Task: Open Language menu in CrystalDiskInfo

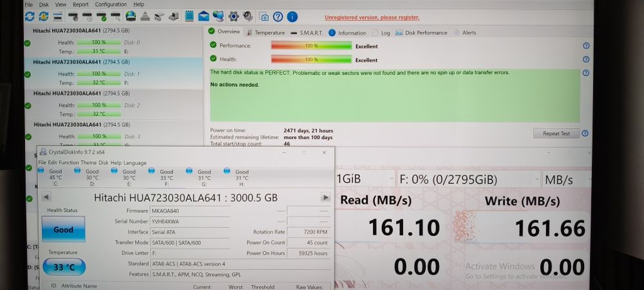Action: pos(135,162)
